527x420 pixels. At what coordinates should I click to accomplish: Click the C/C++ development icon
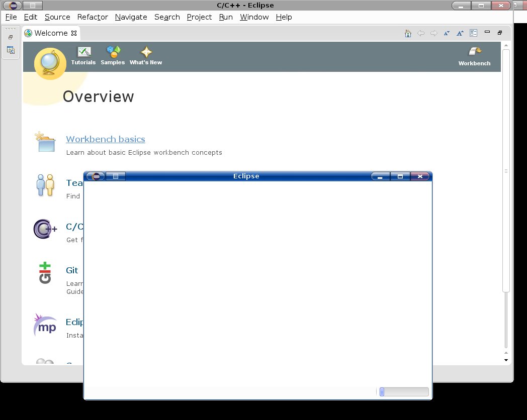[45, 229]
